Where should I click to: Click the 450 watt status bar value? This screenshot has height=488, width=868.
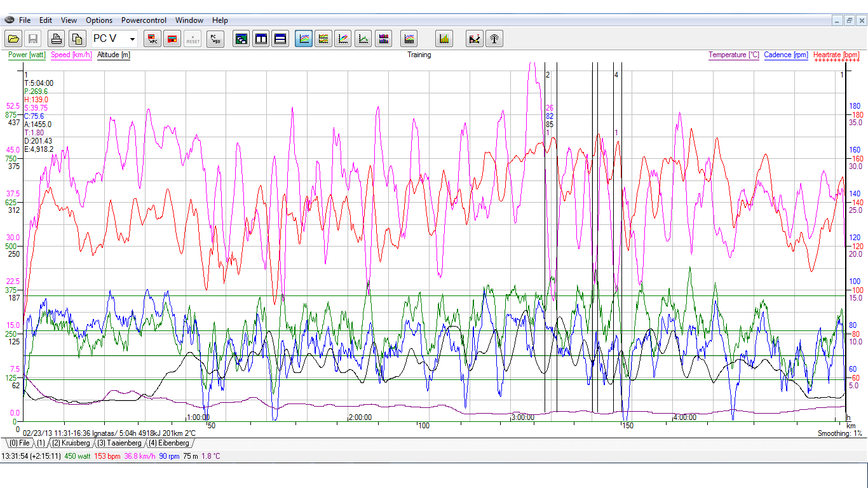(78, 456)
